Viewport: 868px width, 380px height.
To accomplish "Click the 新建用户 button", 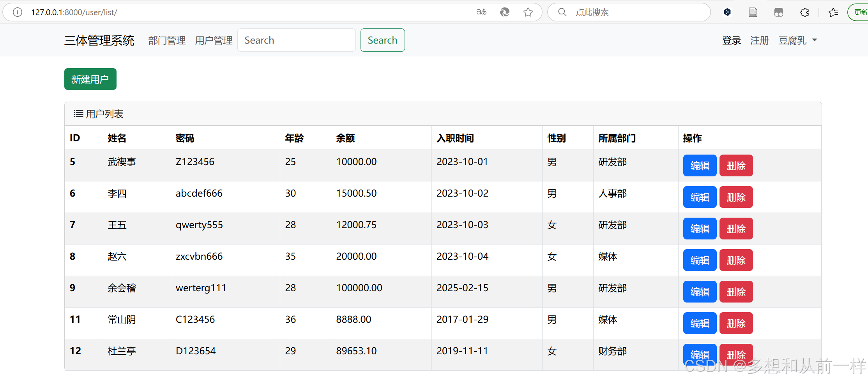I will coord(90,79).
